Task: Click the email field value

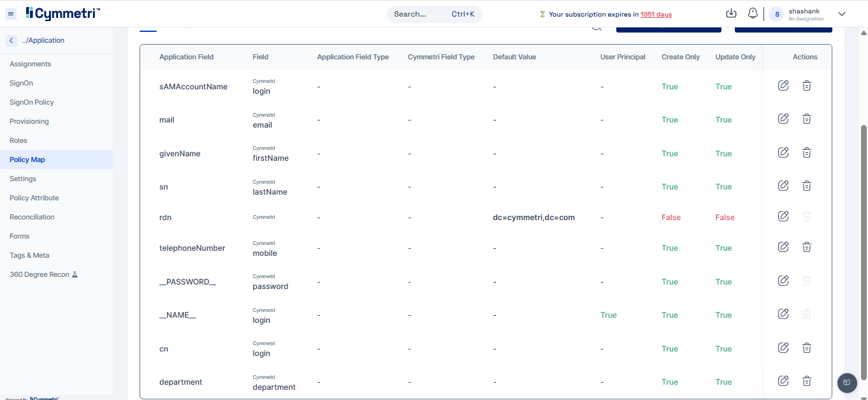Action: click(x=263, y=125)
